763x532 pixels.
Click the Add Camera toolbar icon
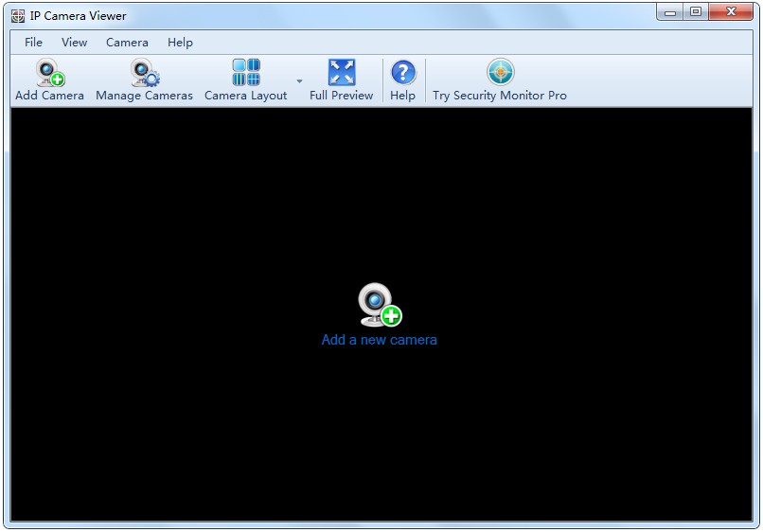49,74
